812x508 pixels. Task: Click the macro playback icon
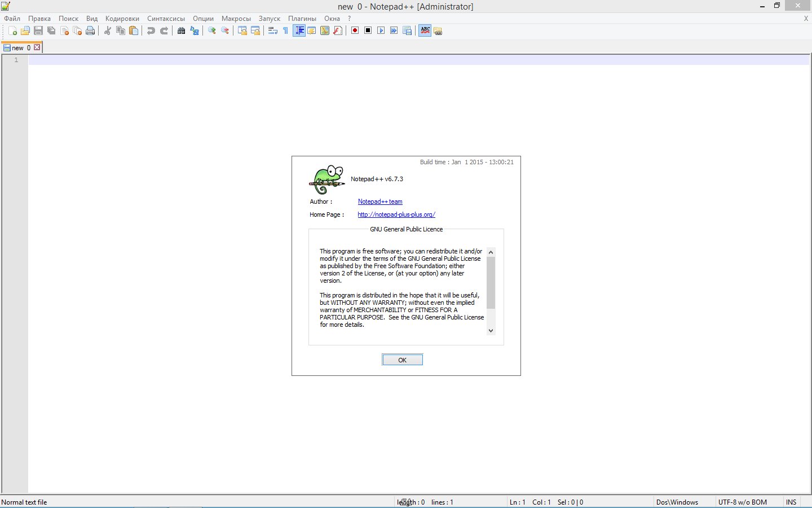click(x=381, y=30)
